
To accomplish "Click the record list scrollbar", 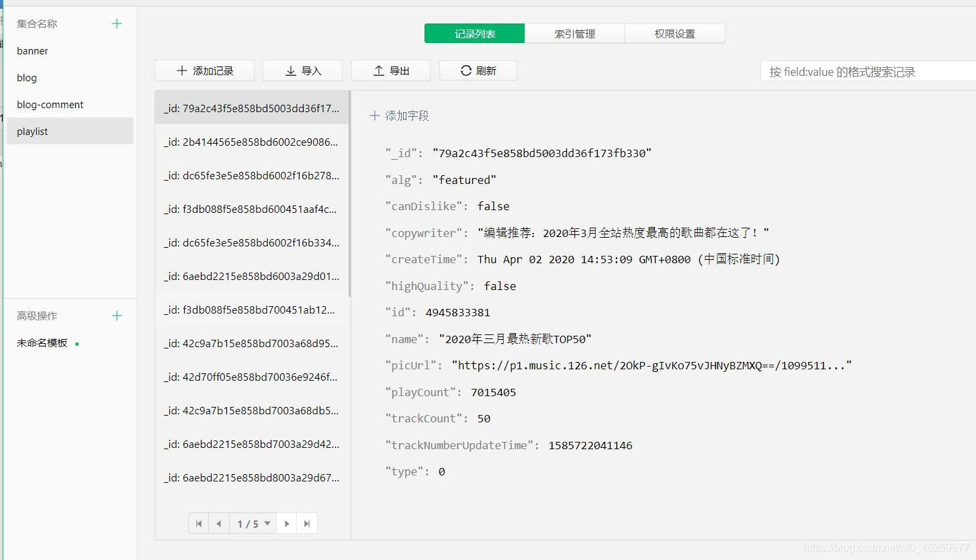I will (x=349, y=194).
